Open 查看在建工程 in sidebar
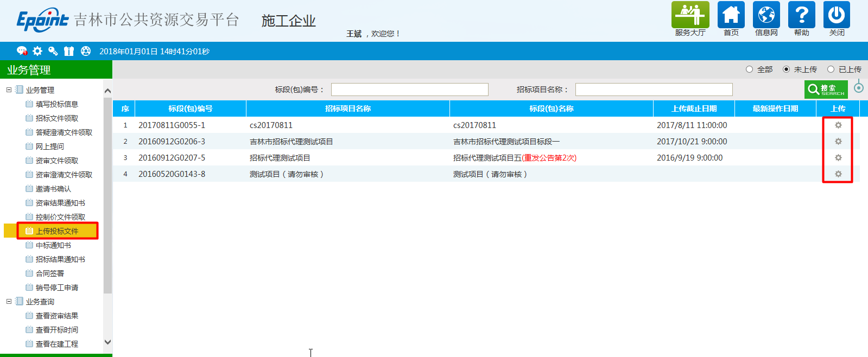The height and width of the screenshot is (357, 868). tap(57, 344)
